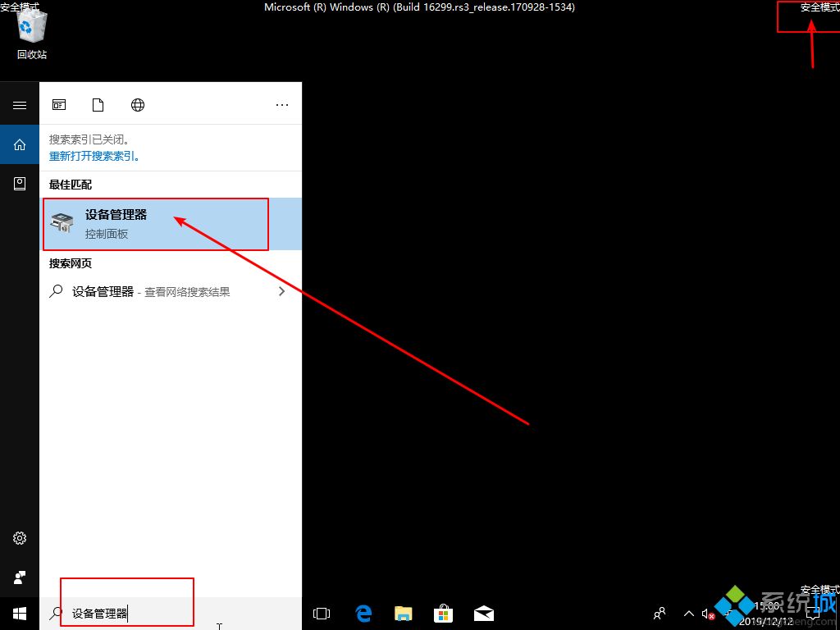Filter search results by Web

tap(138, 105)
